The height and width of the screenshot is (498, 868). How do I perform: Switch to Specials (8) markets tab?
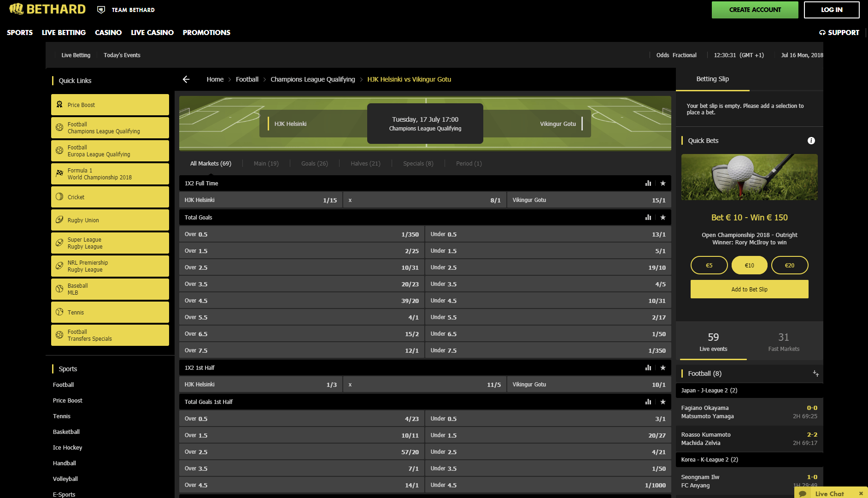coord(418,164)
